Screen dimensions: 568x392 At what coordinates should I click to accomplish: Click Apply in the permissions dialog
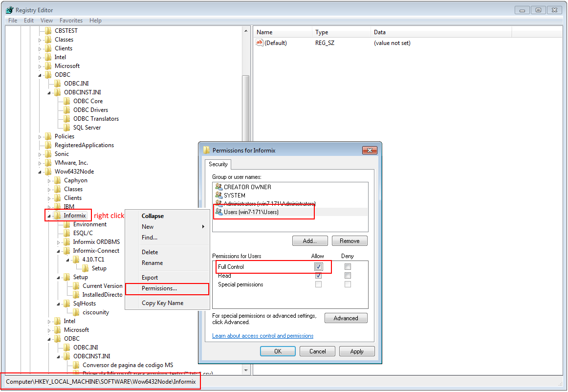(x=357, y=351)
